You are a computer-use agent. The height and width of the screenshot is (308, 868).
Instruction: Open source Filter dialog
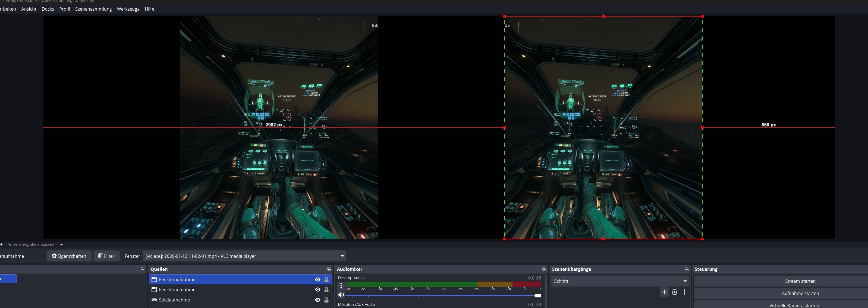[106, 256]
